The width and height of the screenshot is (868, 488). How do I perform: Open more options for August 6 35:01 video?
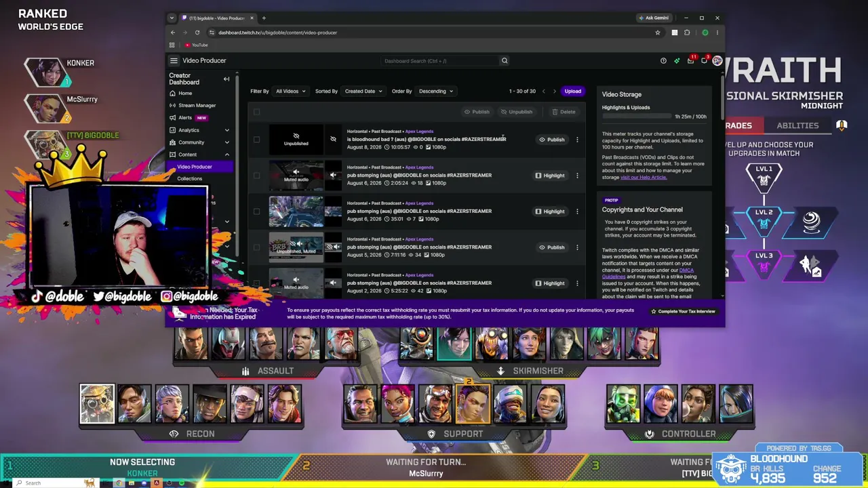pos(577,211)
